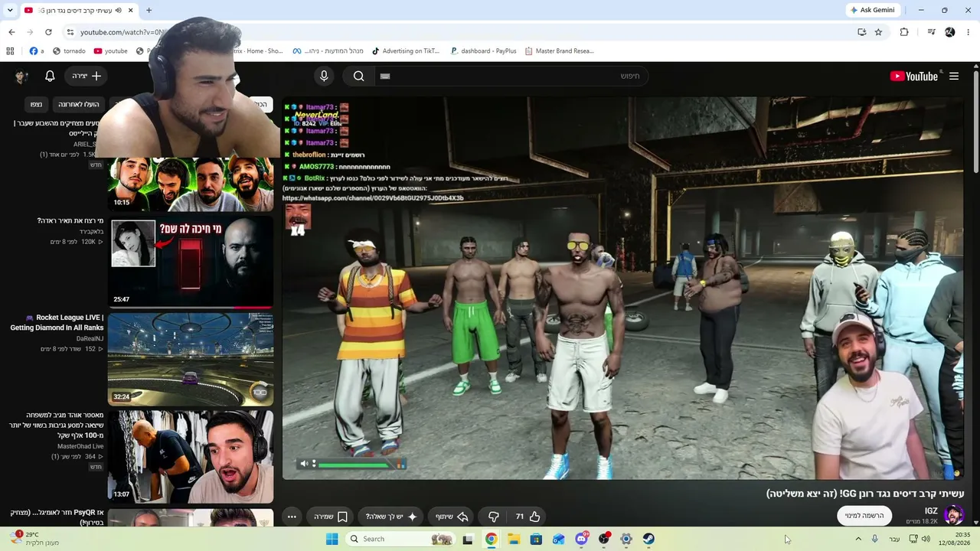The image size is (980, 551).
Task: Open the Rocket League 32:24 thumbnail
Action: pos(191,359)
